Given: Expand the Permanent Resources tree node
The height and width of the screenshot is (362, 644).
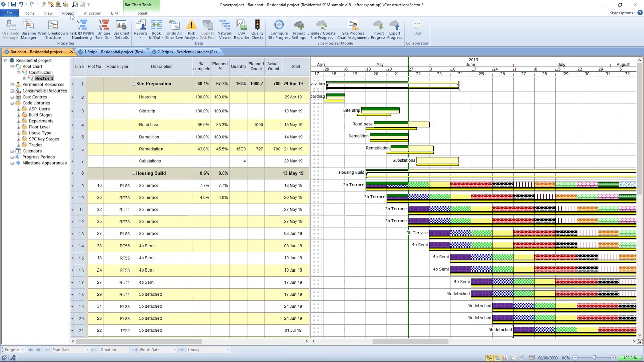Looking at the screenshot, I should click(12, 85).
